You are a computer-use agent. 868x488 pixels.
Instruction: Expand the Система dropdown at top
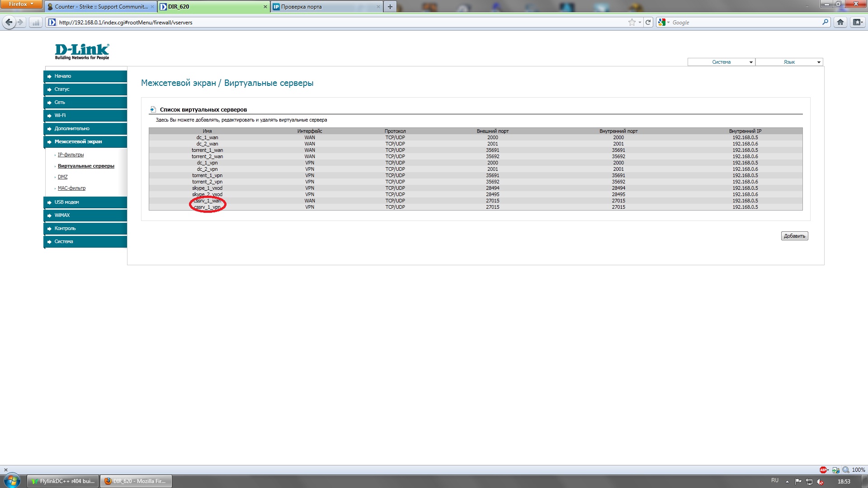[721, 62]
